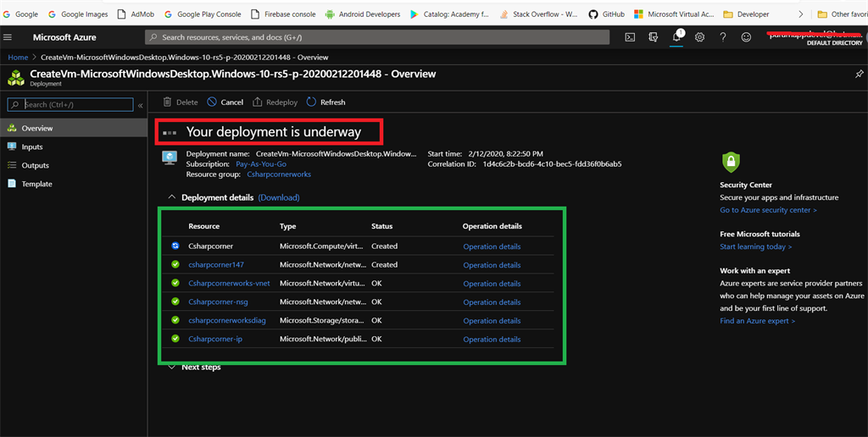Open the Google bookmark

point(20,14)
